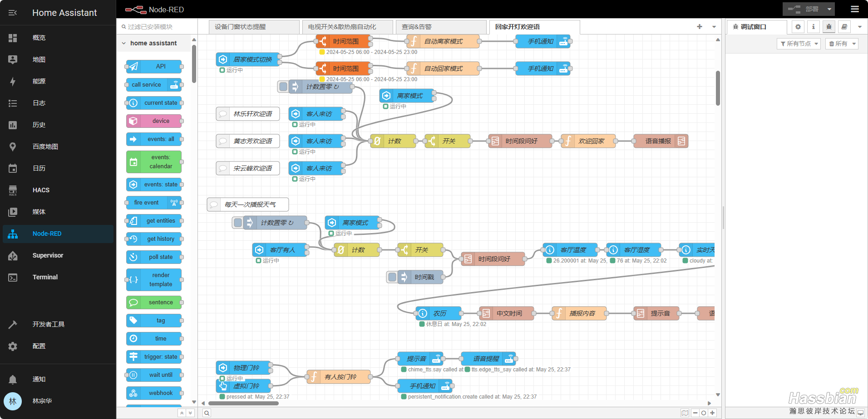Trigger the 时间戳 inject node button
The width and height of the screenshot is (868, 419).
(392, 277)
